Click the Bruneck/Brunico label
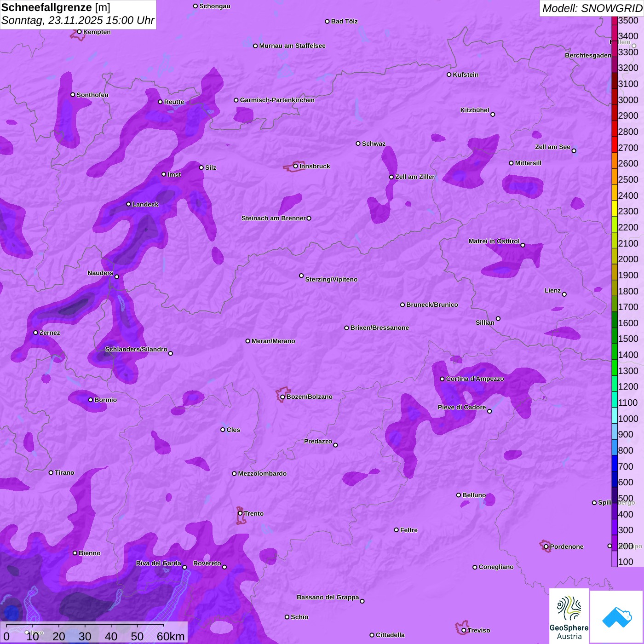 pyautogui.click(x=432, y=305)
